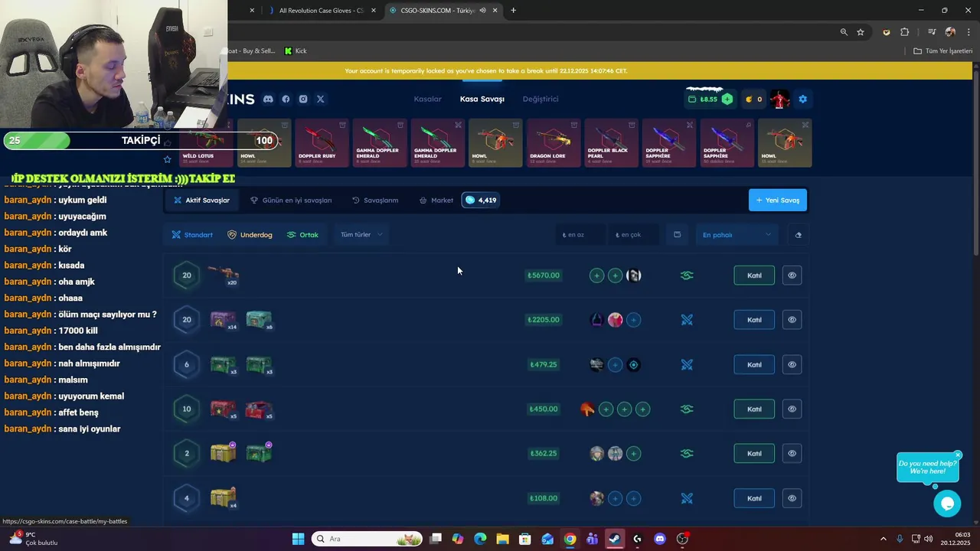Join the ₺108.00 battle with Katıl
The image size is (980, 551).
(754, 498)
